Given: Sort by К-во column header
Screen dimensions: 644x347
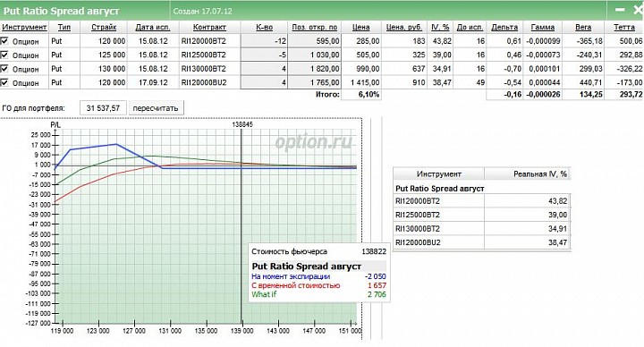Looking at the screenshot, I should (x=264, y=27).
